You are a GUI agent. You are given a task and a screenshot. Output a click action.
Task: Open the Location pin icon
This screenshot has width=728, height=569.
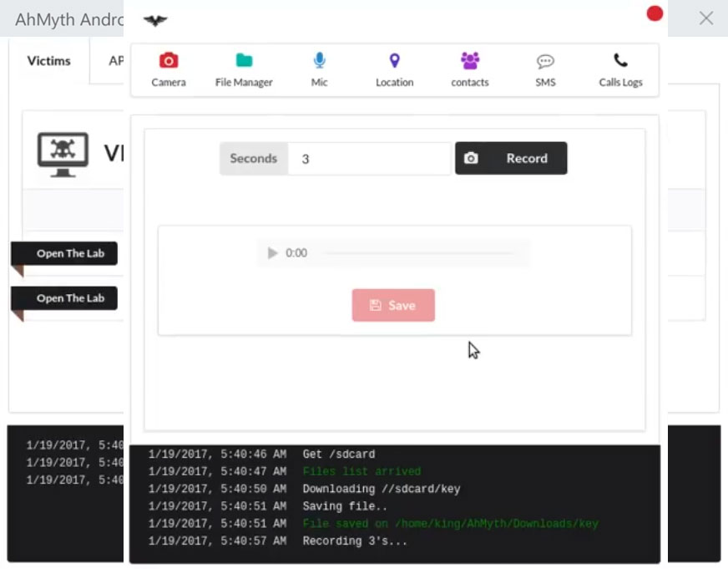tap(395, 60)
